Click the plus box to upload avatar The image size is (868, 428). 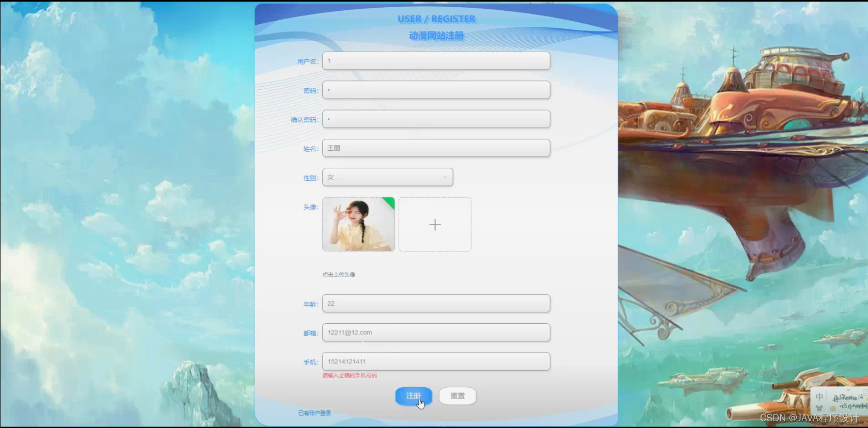(435, 224)
